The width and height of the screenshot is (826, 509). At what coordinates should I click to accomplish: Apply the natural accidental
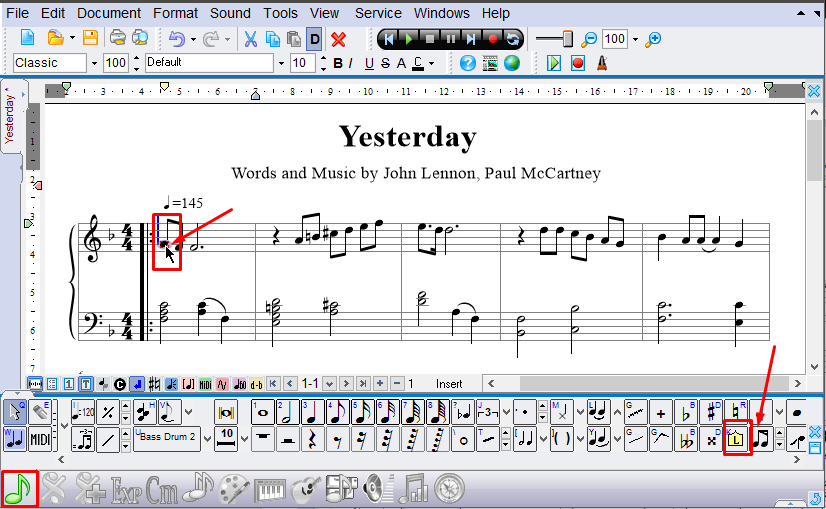pos(736,412)
